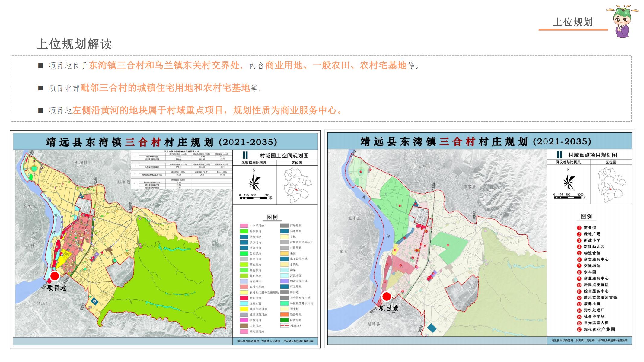Click legend marker 5 for 物流仓储
The width and height of the screenshot is (644, 362).
(x=579, y=253)
